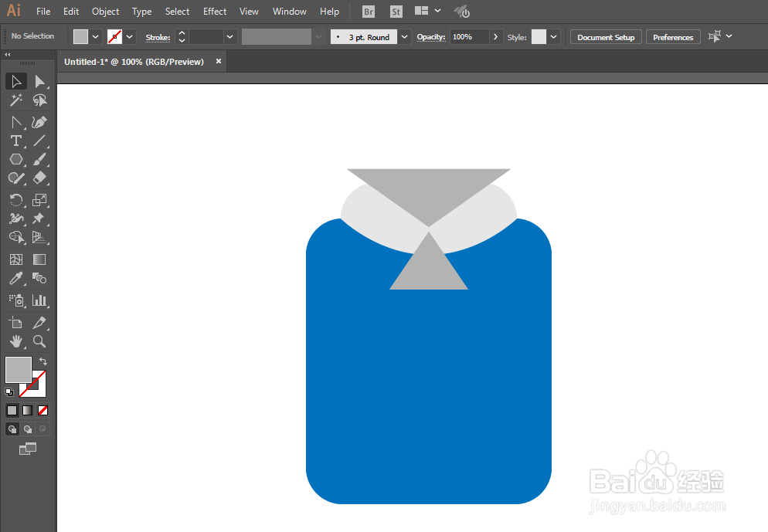Select the Pin tool
Screen dimensions: 768x532
click(39, 219)
